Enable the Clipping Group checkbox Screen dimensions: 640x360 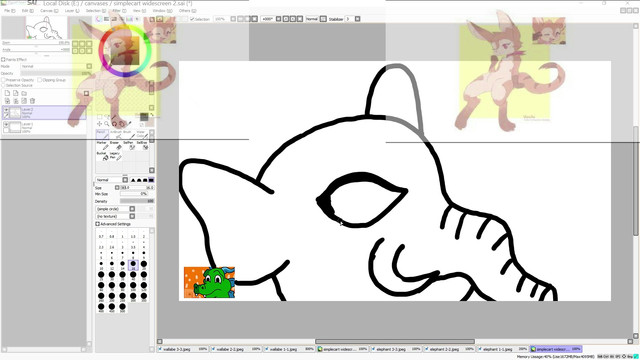[40, 80]
